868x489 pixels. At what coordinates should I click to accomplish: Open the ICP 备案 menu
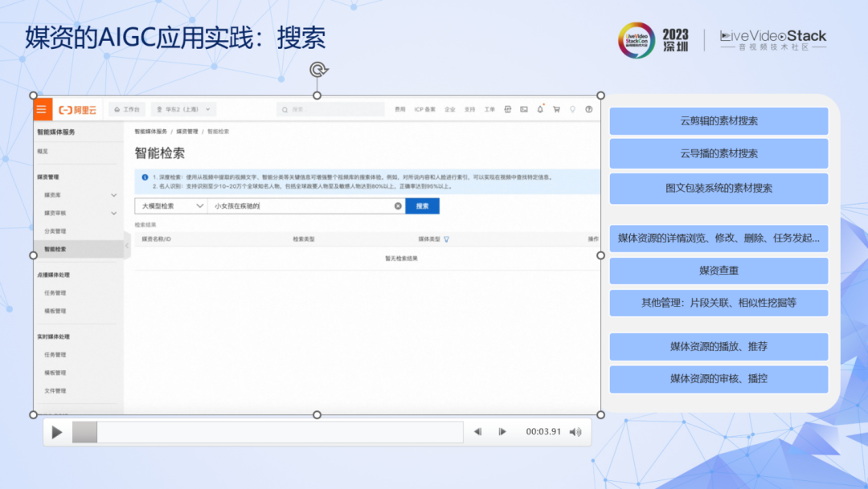click(x=424, y=109)
